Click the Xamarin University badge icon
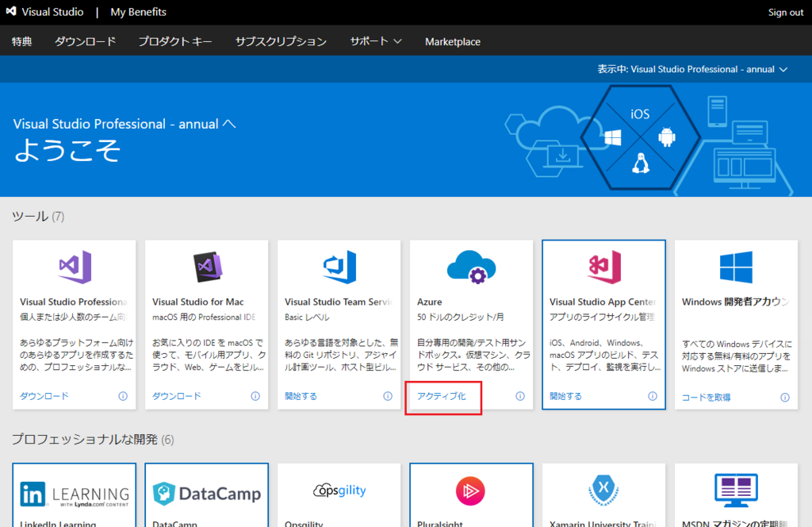This screenshot has width=812, height=527. pos(603,490)
